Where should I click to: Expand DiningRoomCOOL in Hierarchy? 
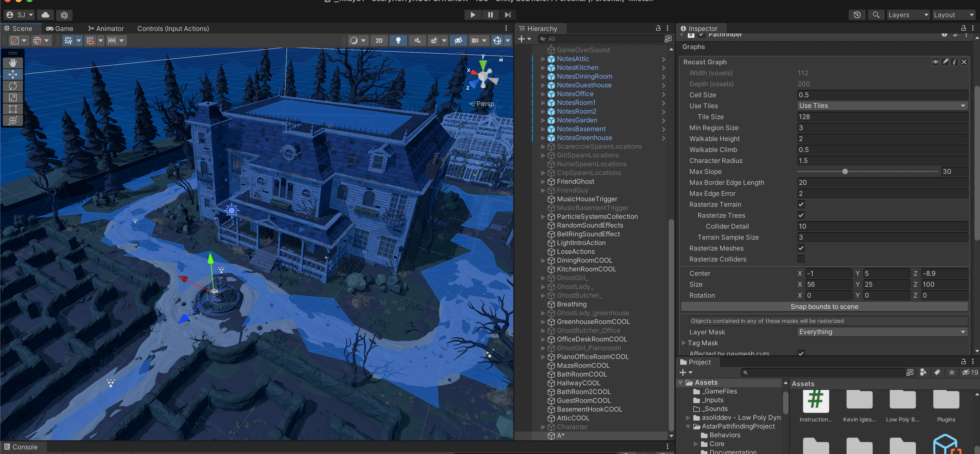pos(543,260)
